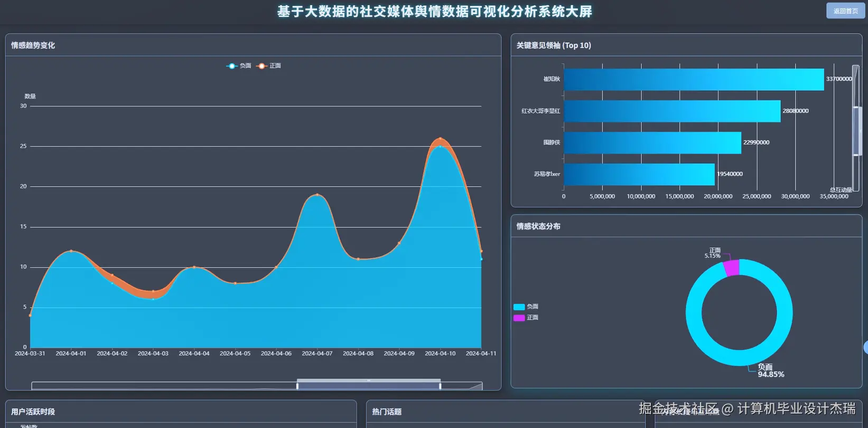Click the bar labeled 33700000
This screenshot has height=428, width=868.
point(694,79)
